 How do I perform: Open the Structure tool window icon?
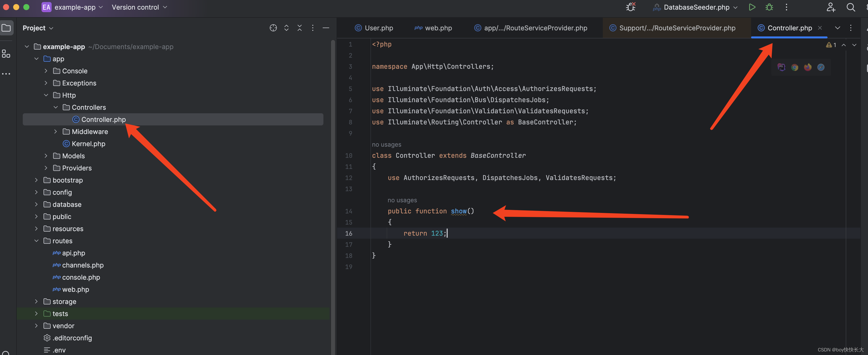tap(6, 54)
